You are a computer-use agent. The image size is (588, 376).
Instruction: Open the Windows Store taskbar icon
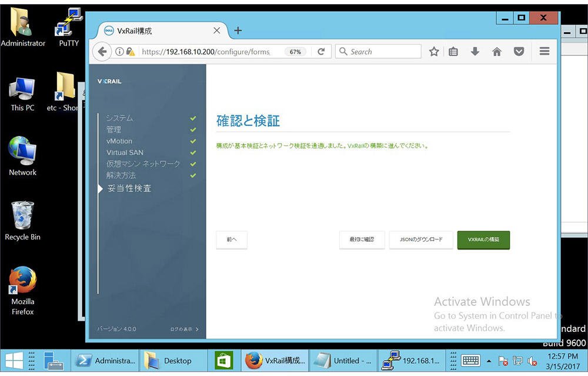pos(223,361)
